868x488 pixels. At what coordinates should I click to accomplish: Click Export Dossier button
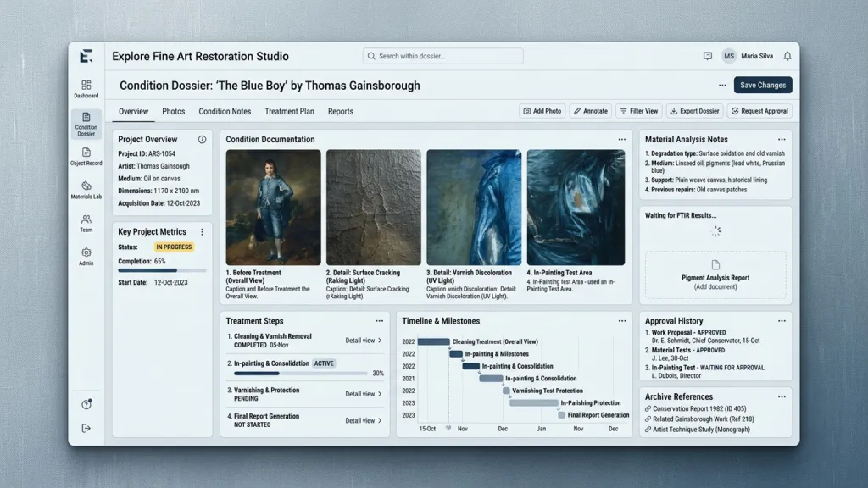pos(695,111)
